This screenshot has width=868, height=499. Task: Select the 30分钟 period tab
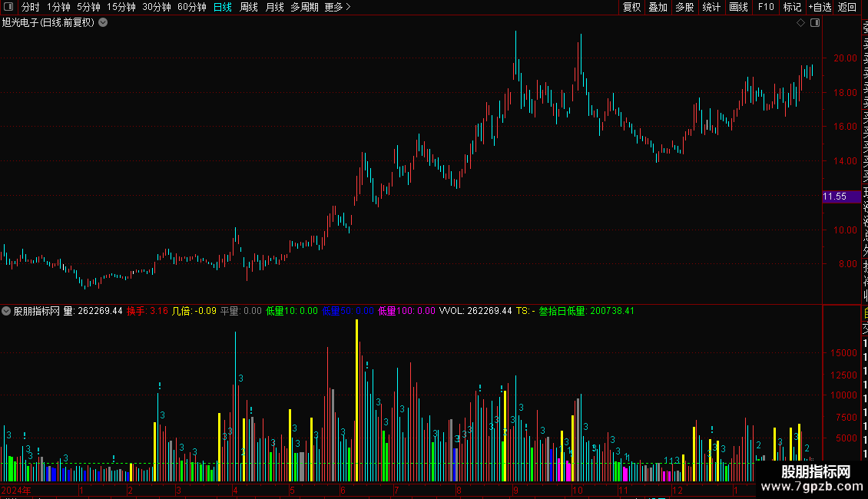click(x=157, y=7)
